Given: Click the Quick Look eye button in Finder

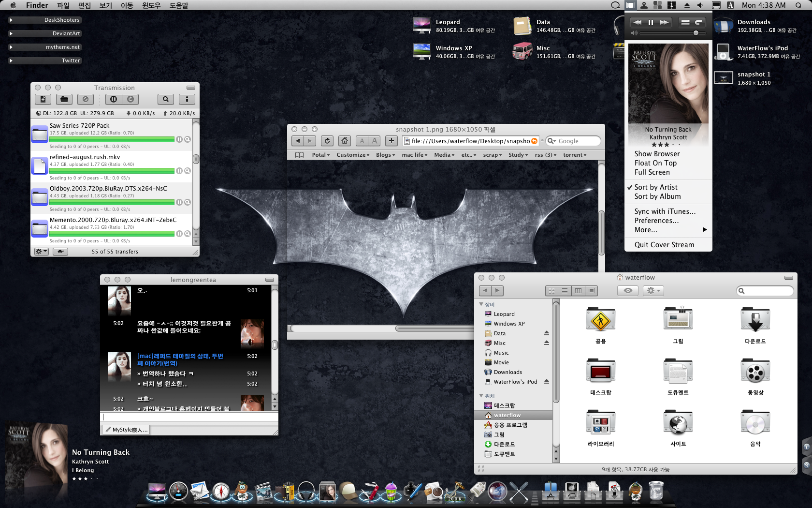Looking at the screenshot, I should pyautogui.click(x=628, y=291).
